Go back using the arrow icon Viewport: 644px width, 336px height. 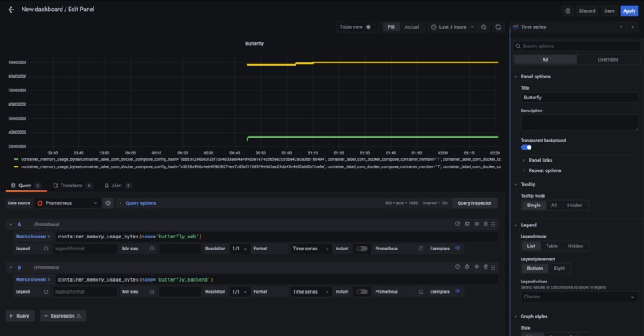[11, 10]
